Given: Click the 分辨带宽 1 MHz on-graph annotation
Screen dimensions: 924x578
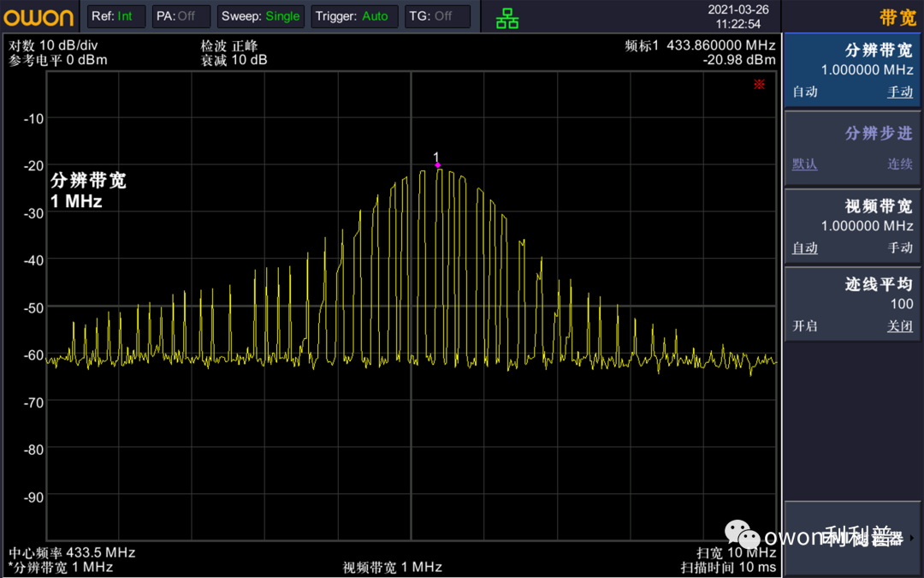Looking at the screenshot, I should click(88, 190).
